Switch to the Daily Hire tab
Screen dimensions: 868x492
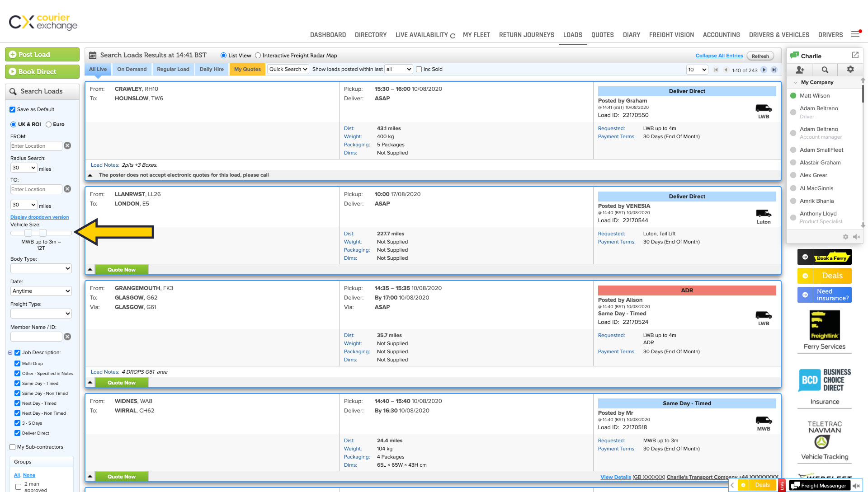click(x=212, y=69)
